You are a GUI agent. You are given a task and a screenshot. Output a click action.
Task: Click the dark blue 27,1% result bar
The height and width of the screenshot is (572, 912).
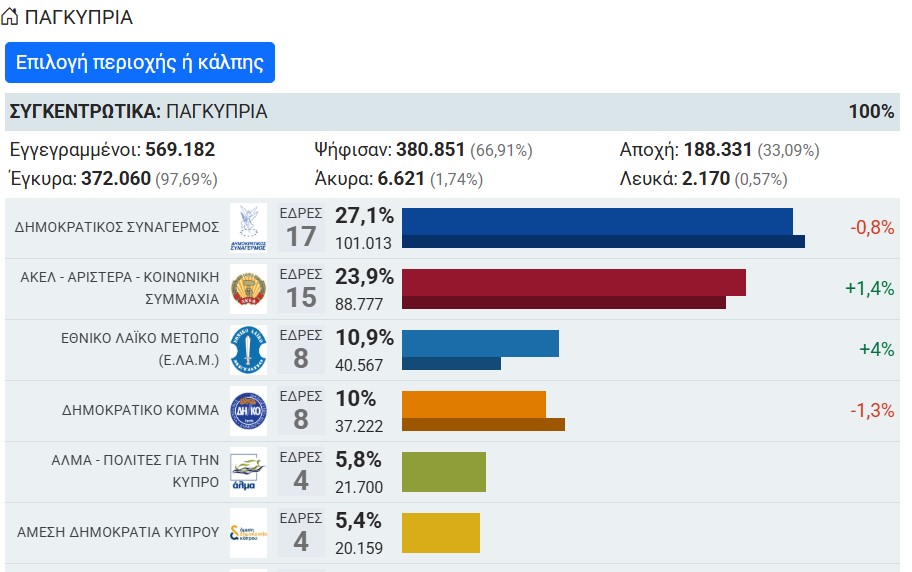click(x=603, y=228)
